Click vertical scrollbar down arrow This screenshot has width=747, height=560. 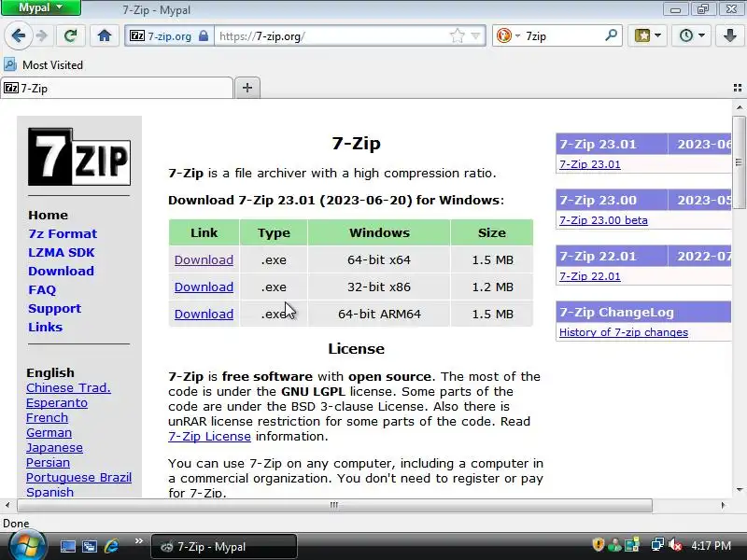tap(739, 490)
